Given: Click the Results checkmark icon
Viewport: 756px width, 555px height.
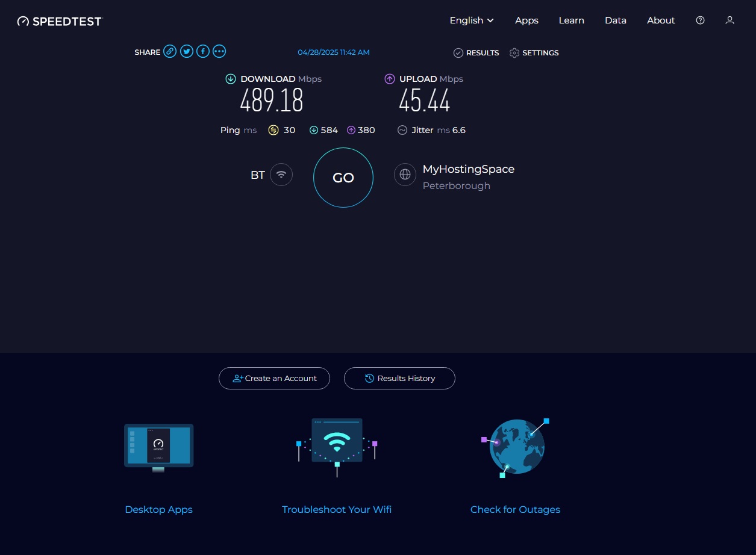Looking at the screenshot, I should click(458, 53).
